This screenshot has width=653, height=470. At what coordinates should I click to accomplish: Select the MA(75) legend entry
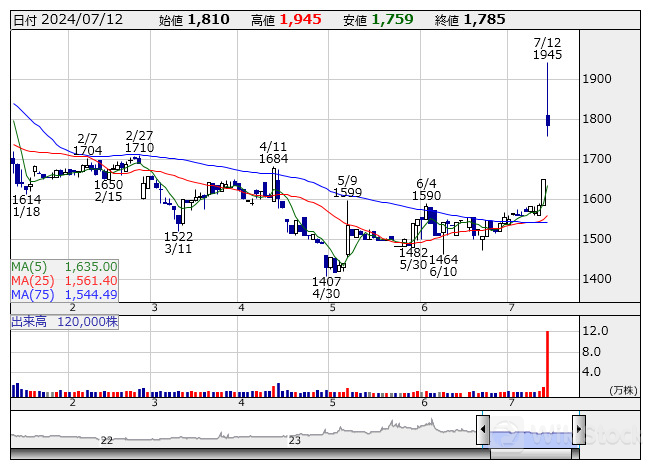pyautogui.click(x=65, y=294)
